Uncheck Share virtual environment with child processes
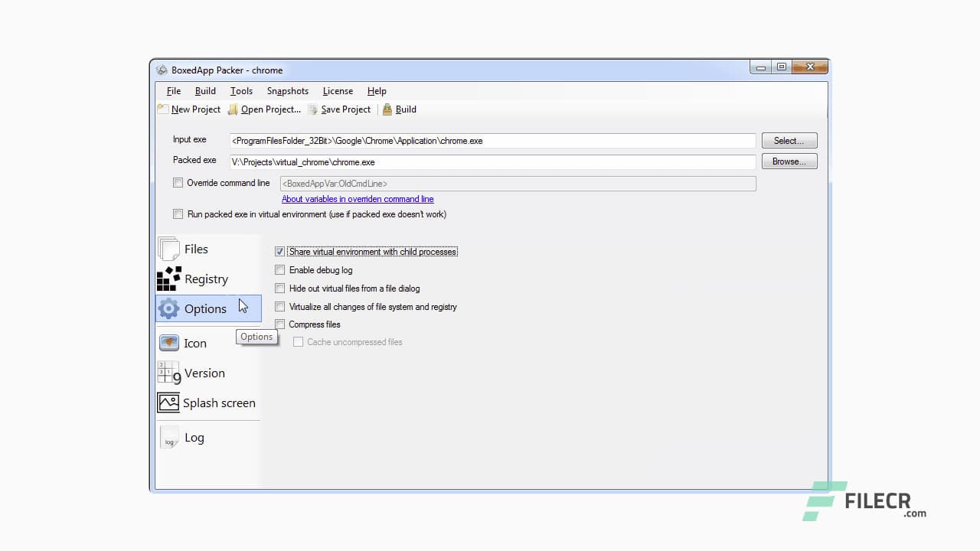 (280, 252)
